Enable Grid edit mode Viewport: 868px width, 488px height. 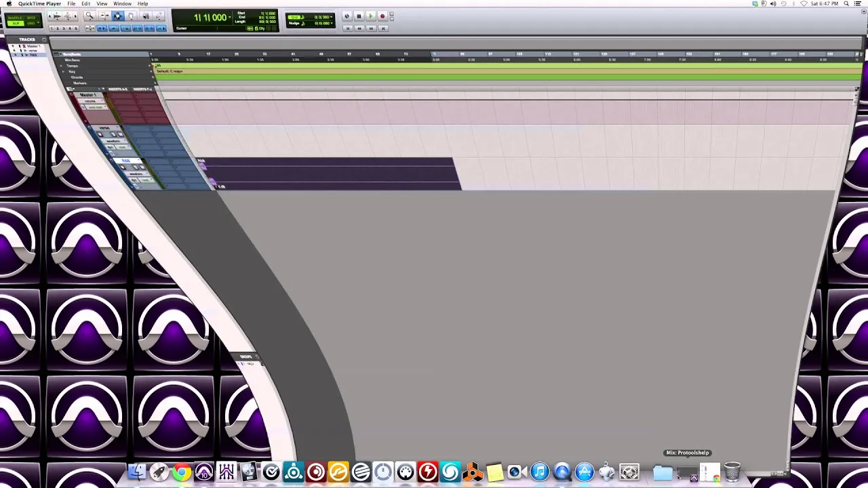pyautogui.click(x=31, y=23)
